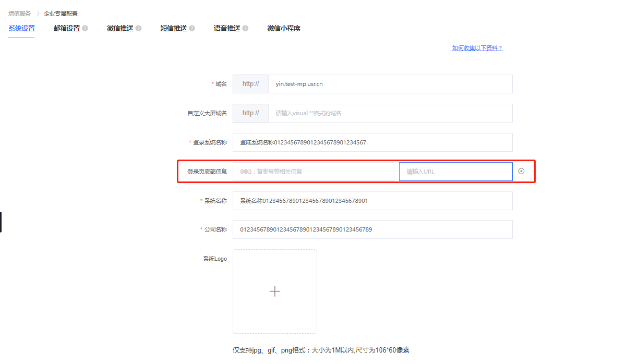
Task: Click the http:// prefix of 域名
Action: pyautogui.click(x=251, y=84)
